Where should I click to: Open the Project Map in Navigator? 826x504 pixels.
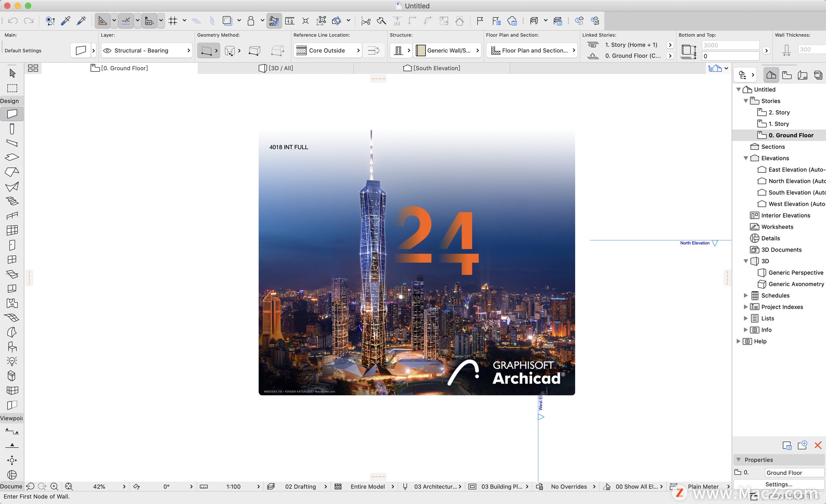click(771, 75)
